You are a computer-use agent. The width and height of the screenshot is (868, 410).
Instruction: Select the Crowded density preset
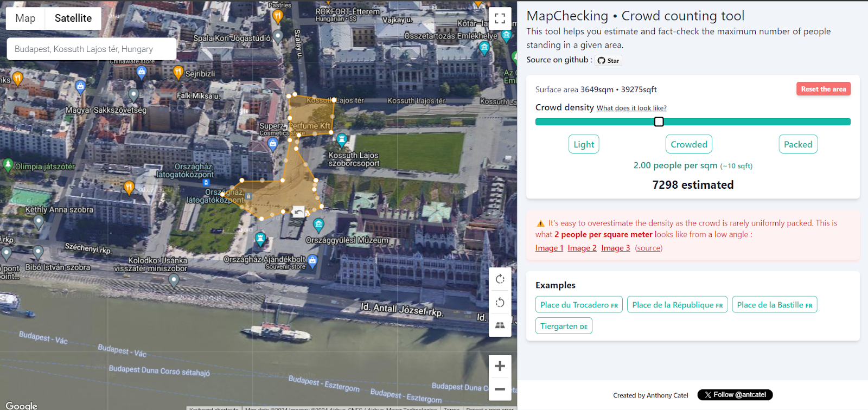pos(689,144)
